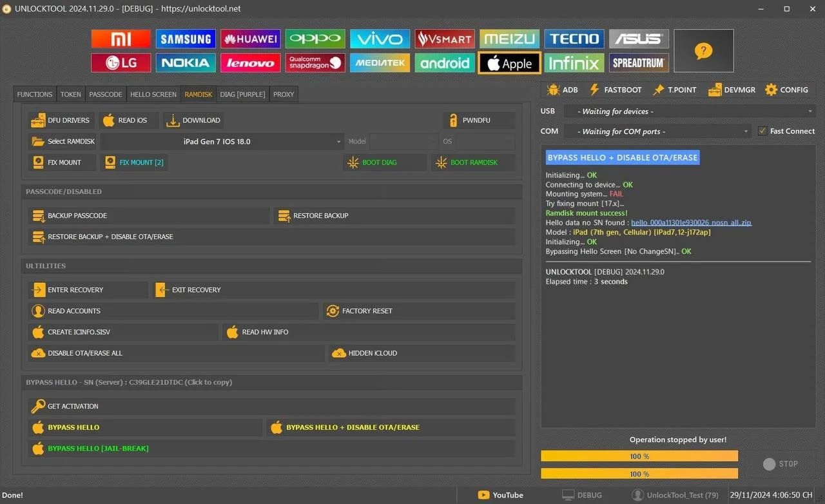Open the CONFIG settings
825x504 pixels.
(786, 90)
